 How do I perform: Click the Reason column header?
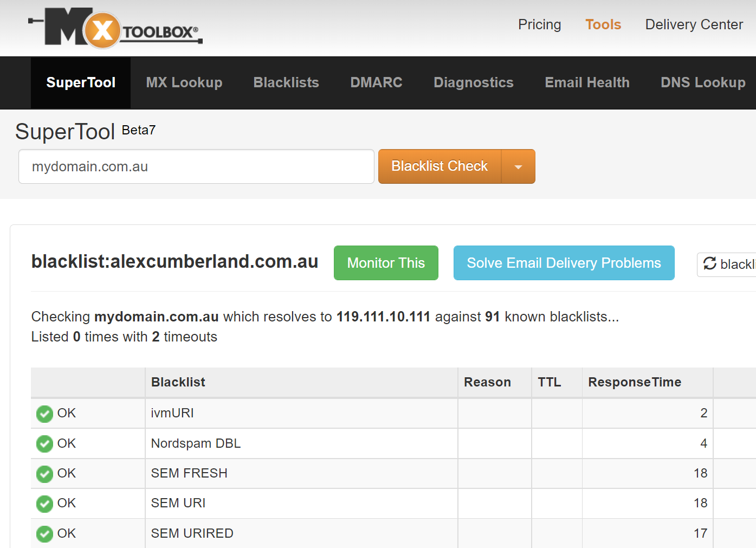pyautogui.click(x=495, y=382)
